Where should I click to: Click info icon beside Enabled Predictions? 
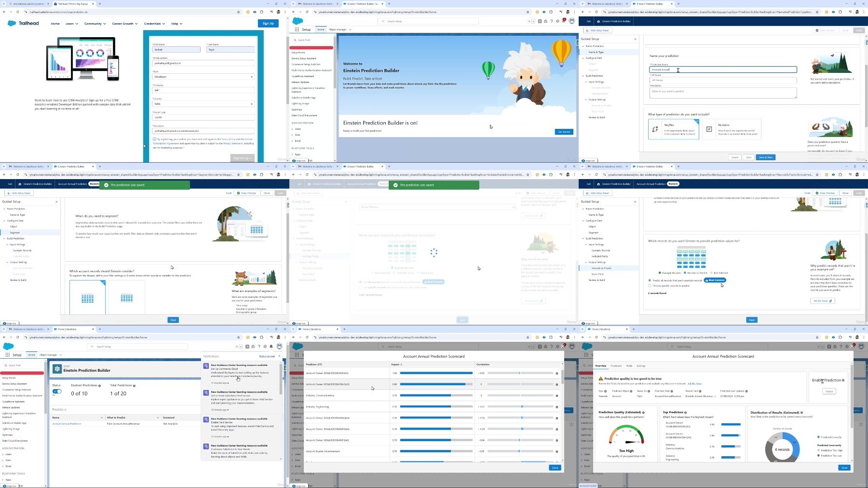(x=100, y=386)
